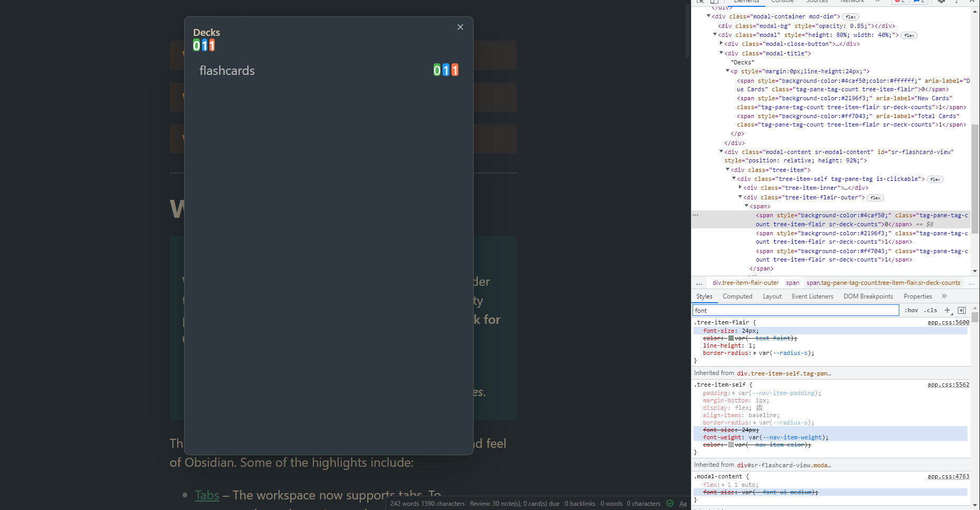Screen dimensions: 980x510
Task: Open DevTools settings gear
Action: point(942,2)
